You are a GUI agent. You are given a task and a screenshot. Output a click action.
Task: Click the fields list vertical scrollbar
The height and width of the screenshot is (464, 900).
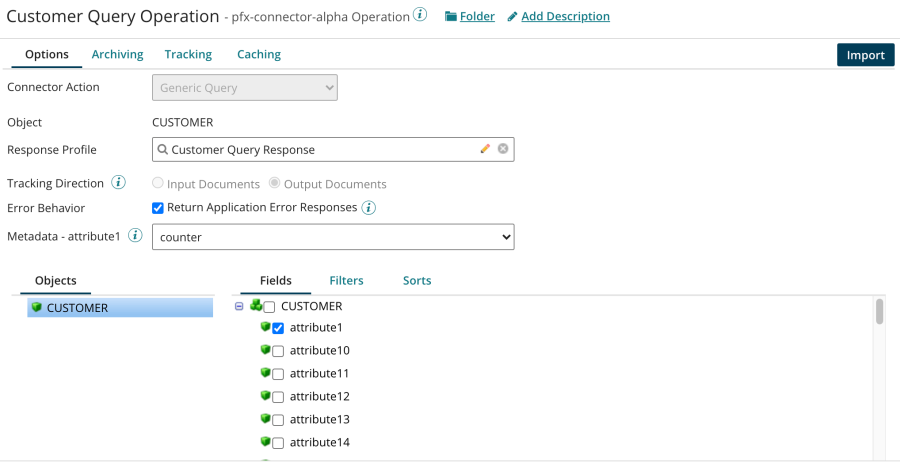[x=879, y=311]
